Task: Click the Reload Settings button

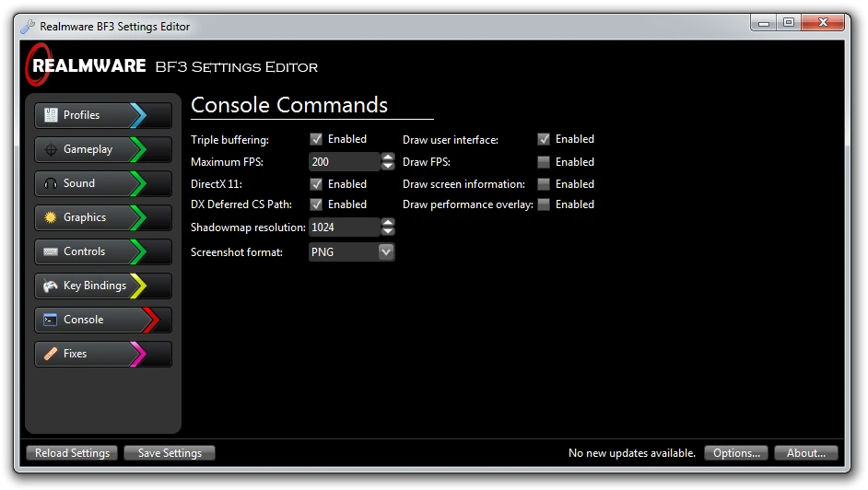Action: pos(72,453)
